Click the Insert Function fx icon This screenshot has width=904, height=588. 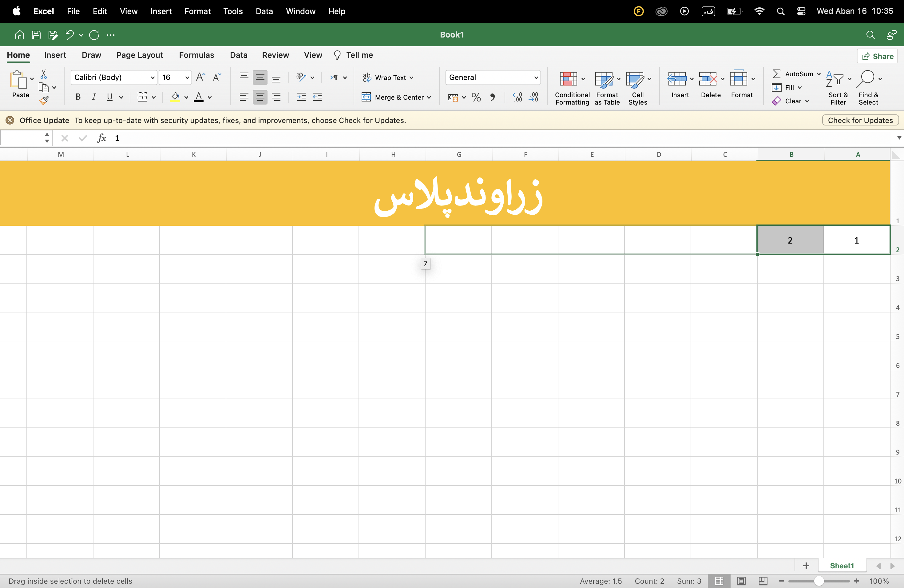pos(101,138)
